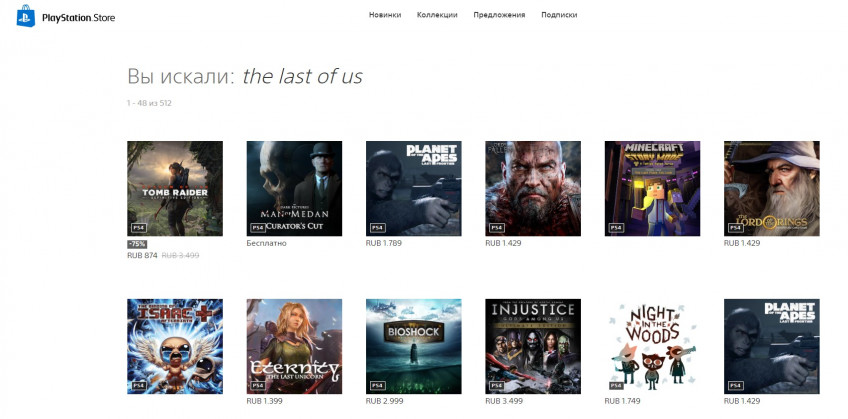Open Eternity The Last Unicorn cover
848x419 pixels.
click(294, 347)
